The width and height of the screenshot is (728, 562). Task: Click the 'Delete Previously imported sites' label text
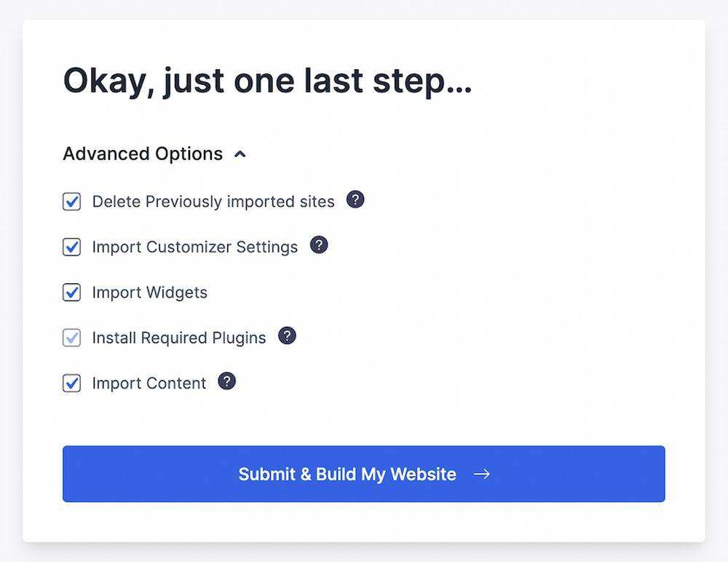[213, 202]
